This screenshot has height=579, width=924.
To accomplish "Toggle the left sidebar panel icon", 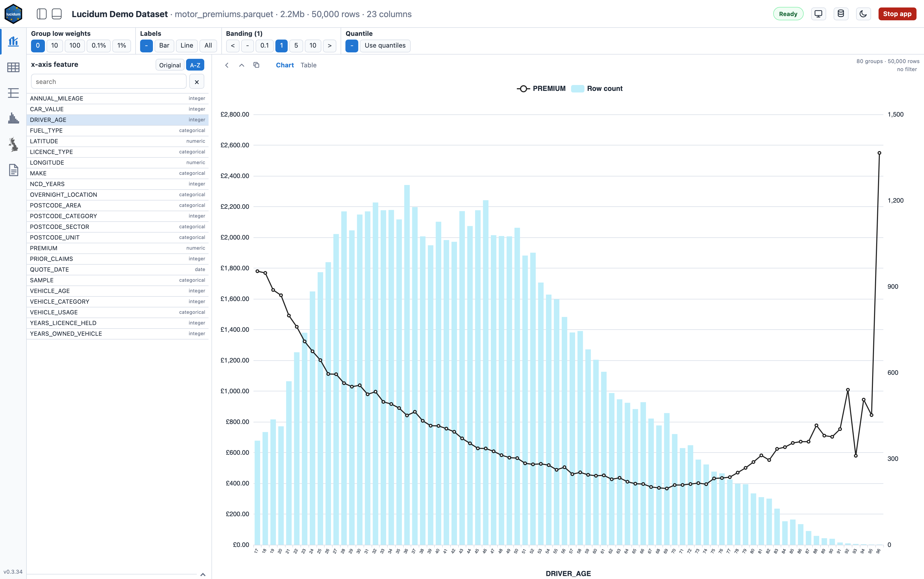I will coord(41,14).
